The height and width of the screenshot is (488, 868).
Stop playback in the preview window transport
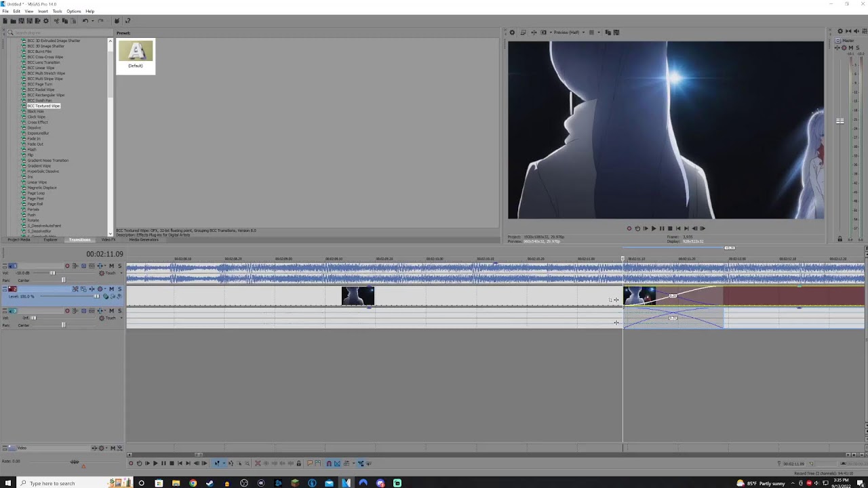click(x=670, y=228)
